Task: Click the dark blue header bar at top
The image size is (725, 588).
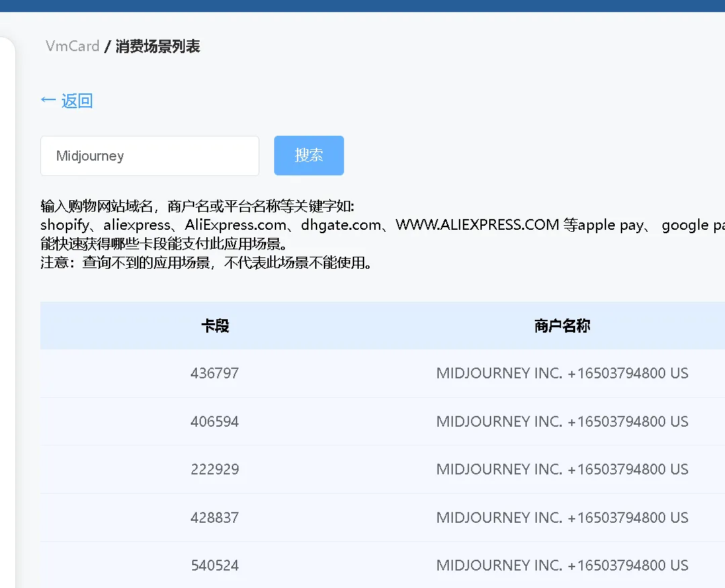Action: (x=363, y=5)
